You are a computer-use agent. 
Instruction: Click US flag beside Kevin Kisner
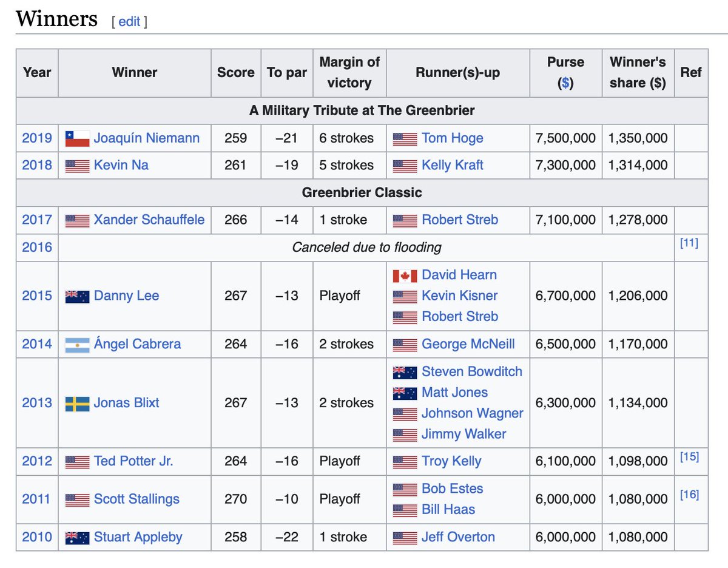405,296
